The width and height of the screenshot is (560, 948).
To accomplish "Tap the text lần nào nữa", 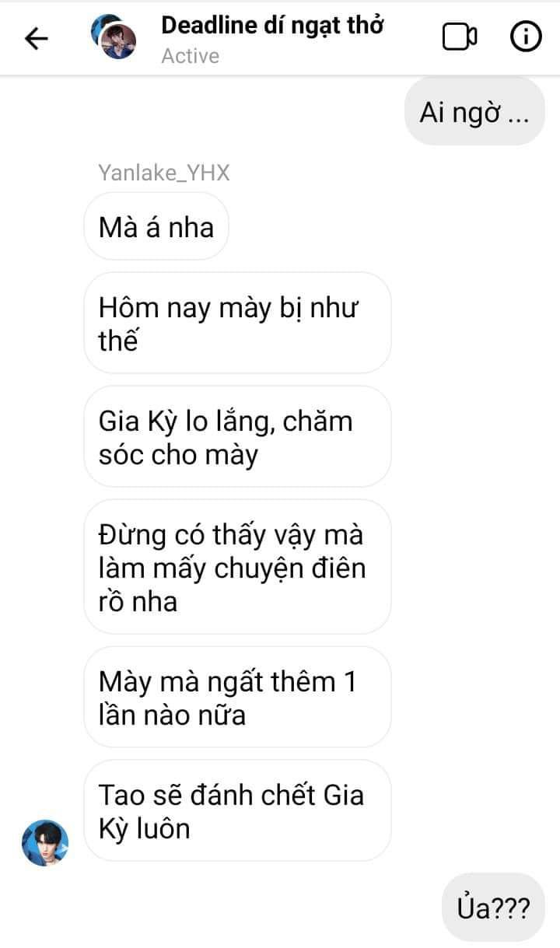I will click(x=172, y=714).
